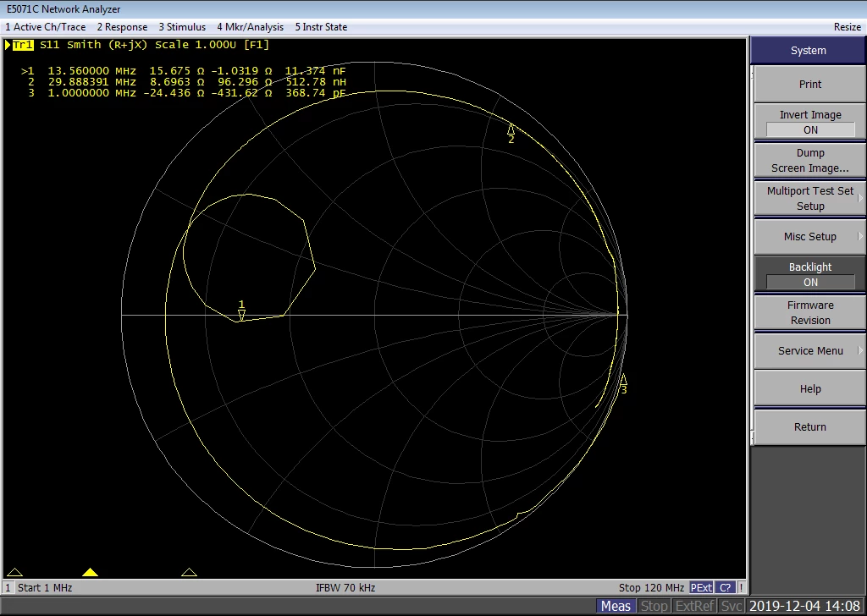
Task: Toggle the Backlight ON setting
Action: click(810, 274)
